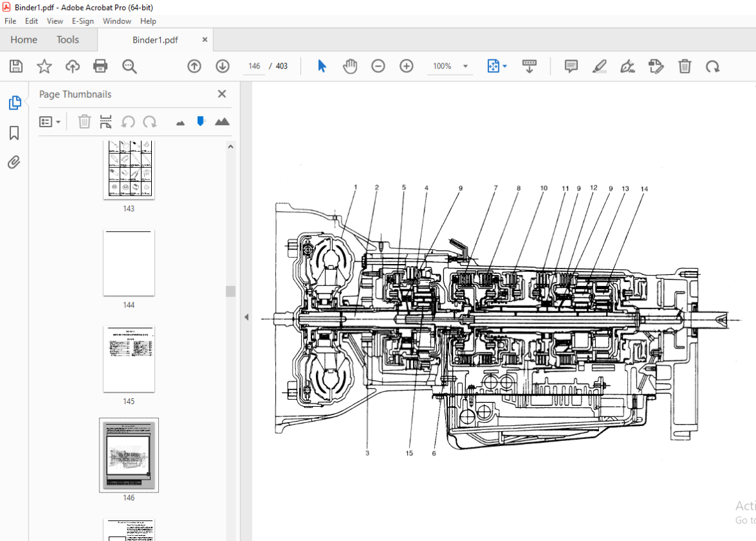Viewport: 756px width, 541px height.
Task: Switch to the Home tab
Action: point(24,39)
